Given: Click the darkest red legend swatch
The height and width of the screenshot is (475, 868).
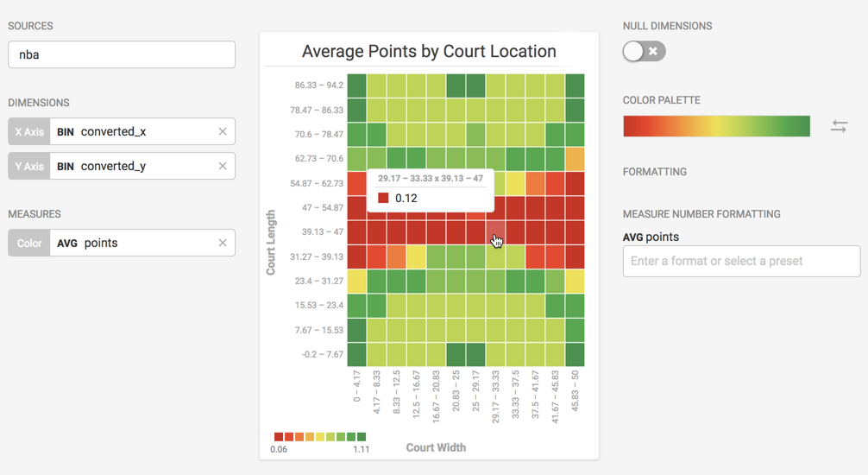Looking at the screenshot, I should click(x=279, y=437).
